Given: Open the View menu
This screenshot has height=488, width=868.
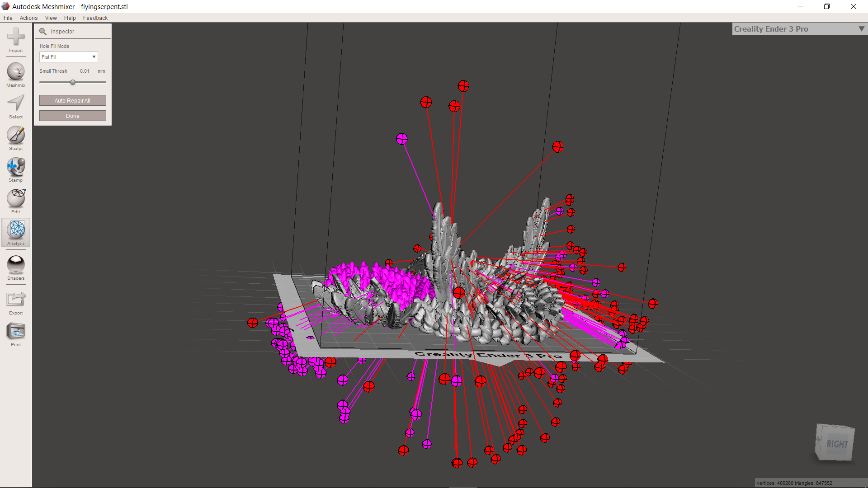Looking at the screenshot, I should [x=51, y=18].
